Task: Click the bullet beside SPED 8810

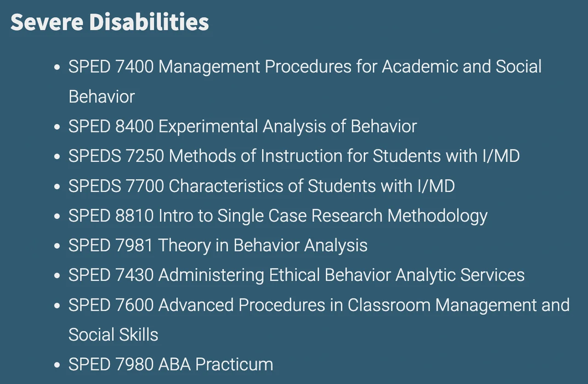Action: click(57, 217)
